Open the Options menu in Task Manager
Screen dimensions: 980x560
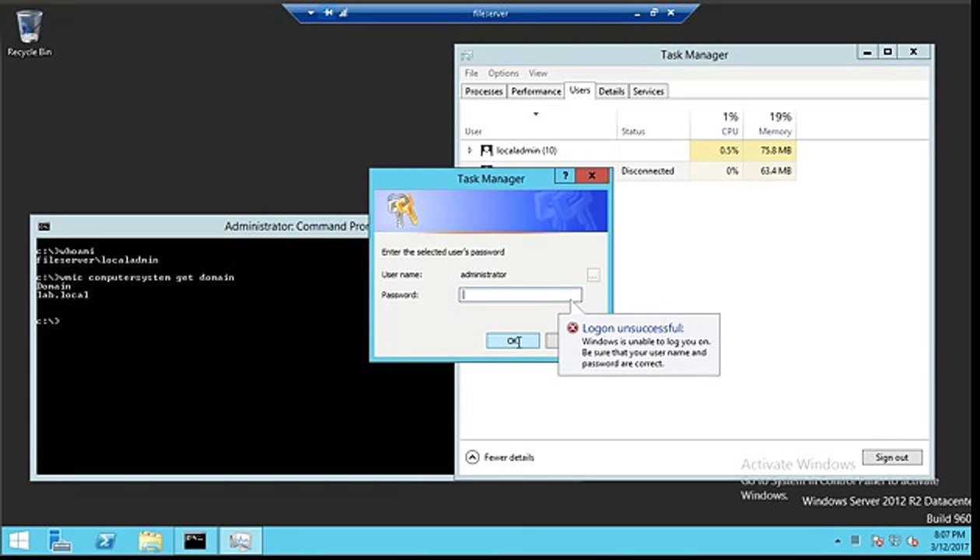coord(503,73)
